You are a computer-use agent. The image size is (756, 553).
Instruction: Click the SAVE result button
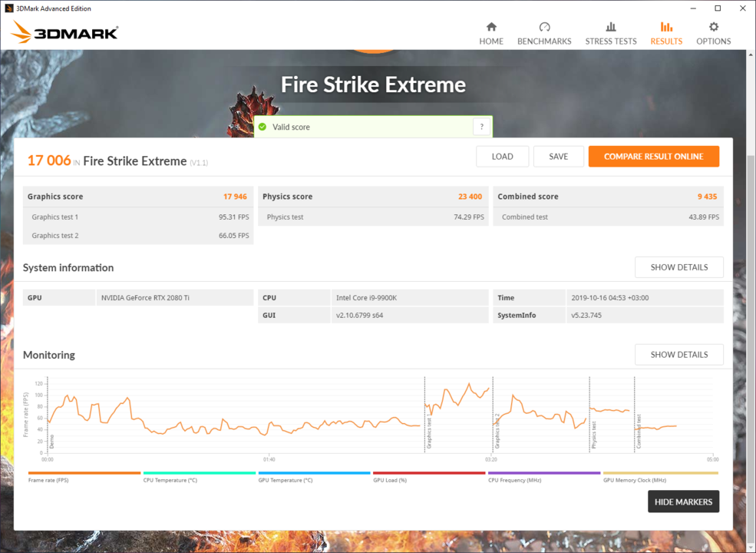558,157
